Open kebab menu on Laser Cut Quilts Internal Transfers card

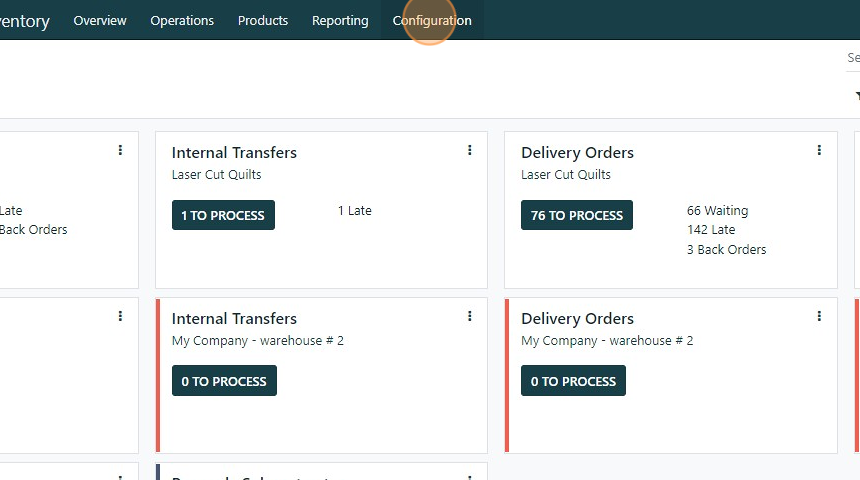point(469,151)
